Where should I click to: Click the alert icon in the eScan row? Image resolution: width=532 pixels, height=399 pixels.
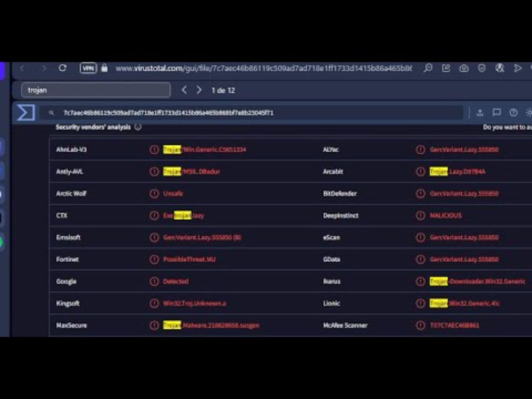point(420,237)
